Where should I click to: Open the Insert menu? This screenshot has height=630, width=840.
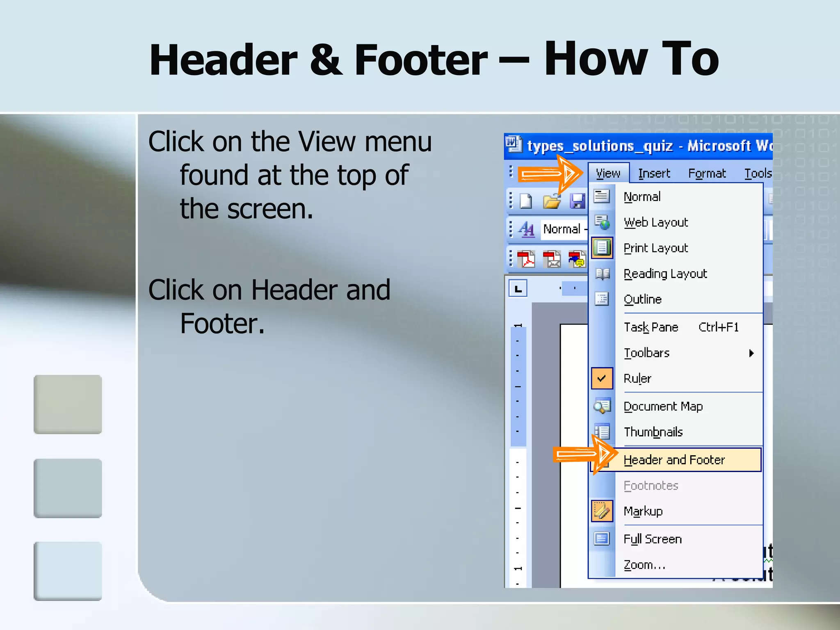pyautogui.click(x=654, y=173)
